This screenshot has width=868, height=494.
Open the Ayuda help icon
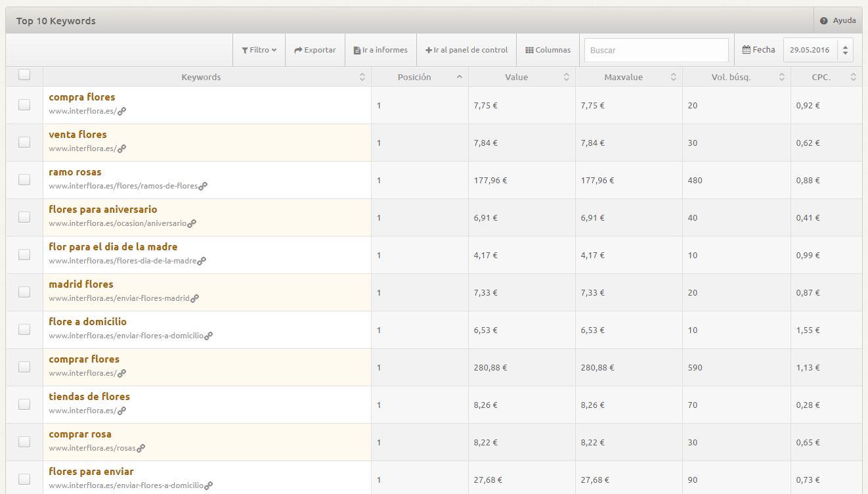[x=823, y=21]
